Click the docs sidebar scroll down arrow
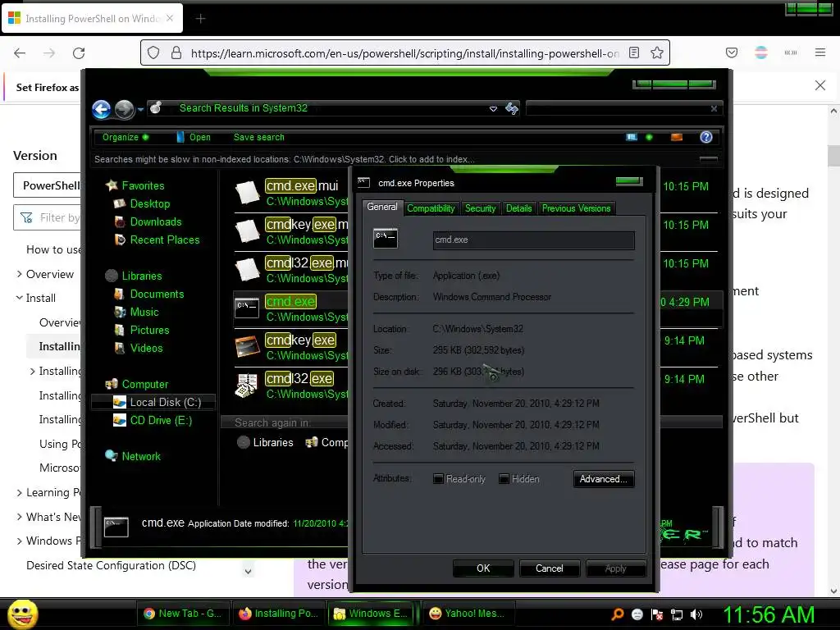 [248, 571]
